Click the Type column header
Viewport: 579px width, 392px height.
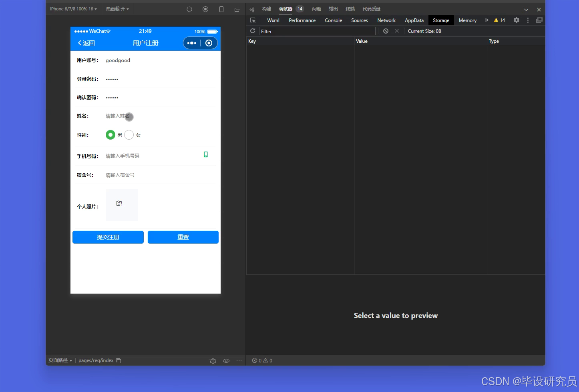pyautogui.click(x=516, y=41)
